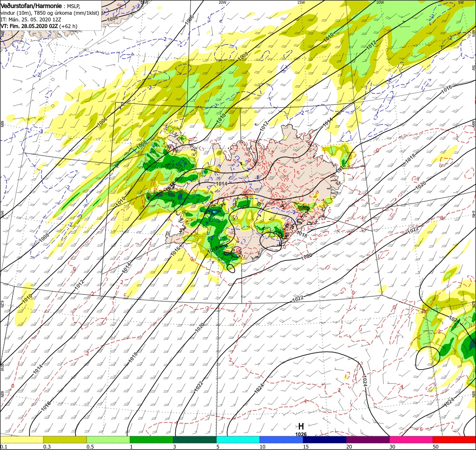Click the H high-pressure marker
This screenshot has height=450, width=476.
pyautogui.click(x=301, y=426)
